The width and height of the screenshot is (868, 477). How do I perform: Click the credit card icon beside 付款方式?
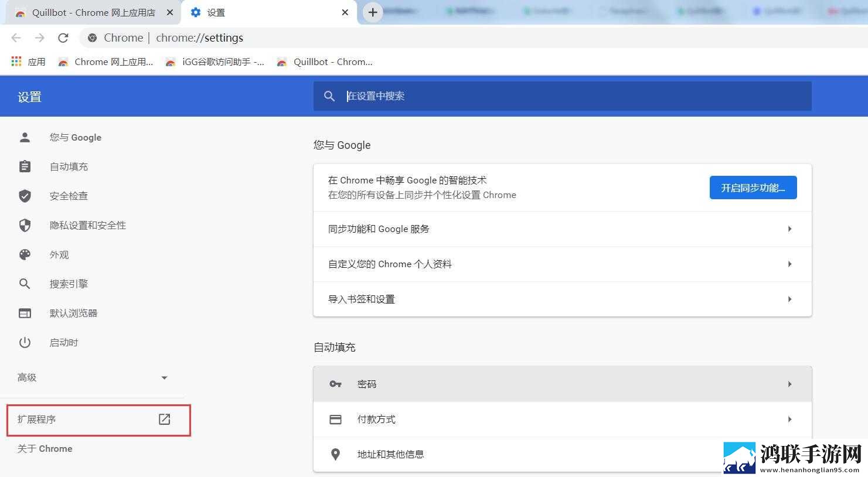click(335, 419)
